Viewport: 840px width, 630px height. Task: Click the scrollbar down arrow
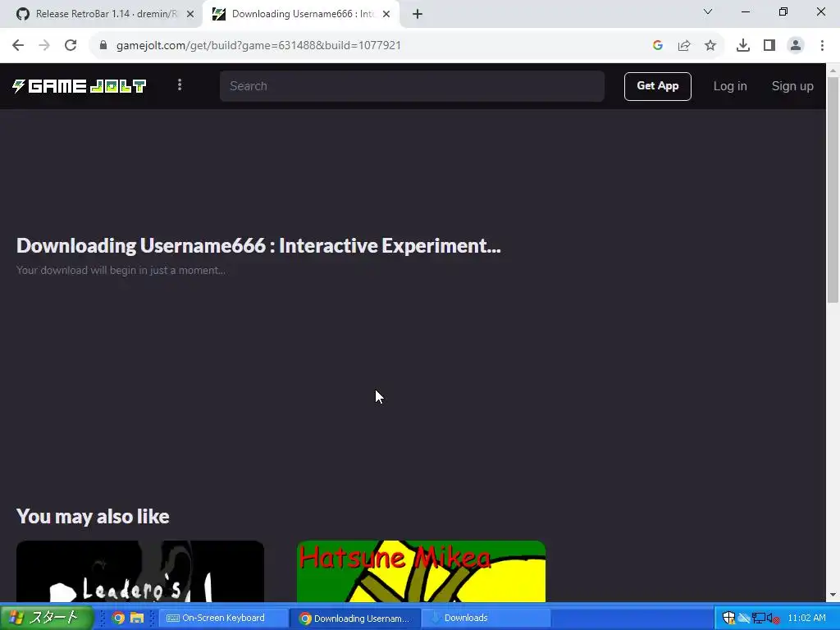[x=833, y=595]
